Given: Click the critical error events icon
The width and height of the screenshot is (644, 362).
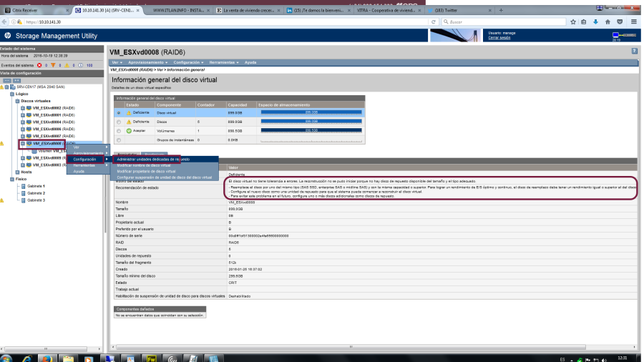Looking at the screenshot, I should pos(39,65).
